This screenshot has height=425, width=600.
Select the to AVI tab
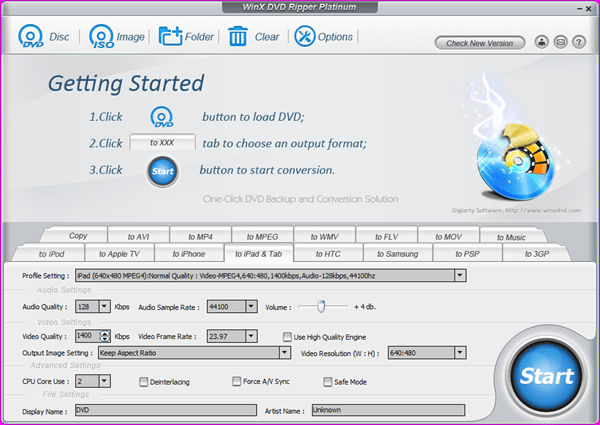coord(139,236)
